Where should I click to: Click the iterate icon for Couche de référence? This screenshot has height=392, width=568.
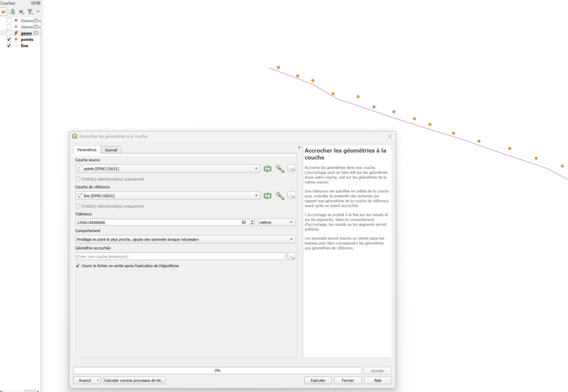click(267, 196)
